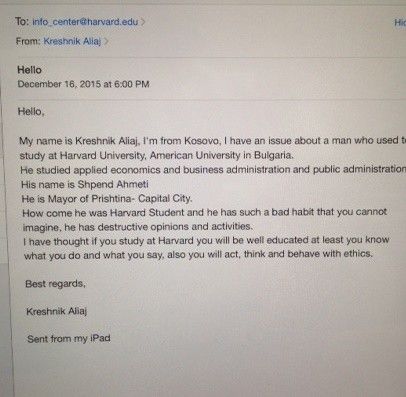Viewport: 406px width, 397px height.
Task: Select the Kreshnik Aliaj signature at bottom
Action: (x=57, y=312)
